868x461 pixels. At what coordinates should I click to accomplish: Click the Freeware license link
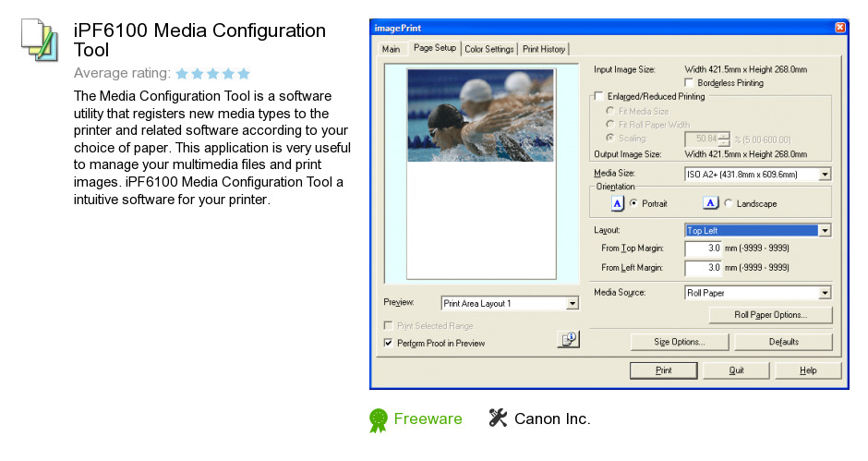[x=428, y=419]
